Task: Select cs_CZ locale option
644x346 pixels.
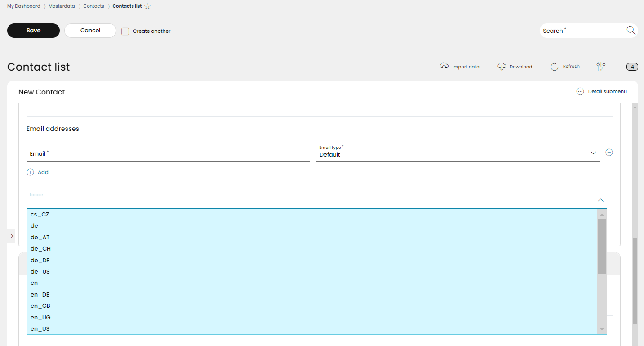Action: click(x=312, y=215)
